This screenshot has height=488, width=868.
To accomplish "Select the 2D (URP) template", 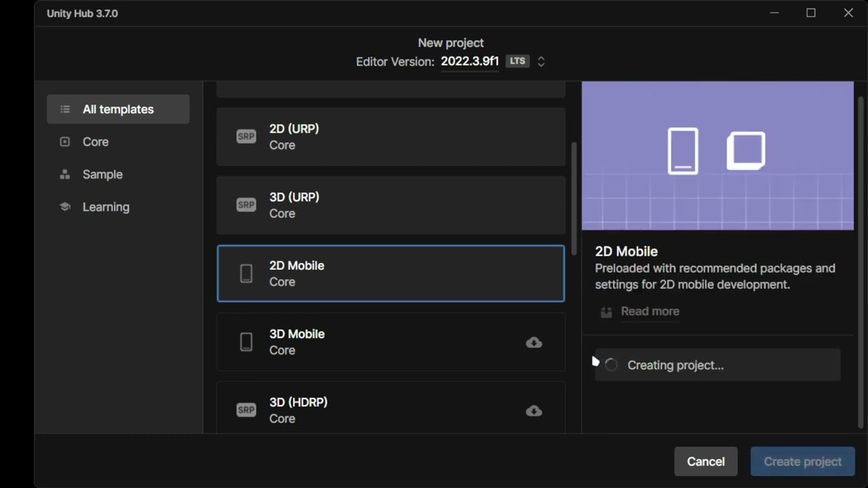I will coord(391,136).
